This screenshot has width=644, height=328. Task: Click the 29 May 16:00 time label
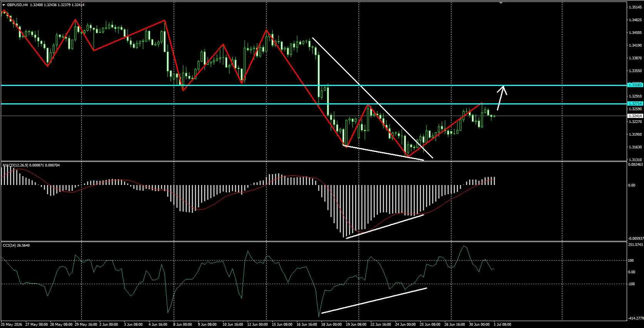(87, 325)
